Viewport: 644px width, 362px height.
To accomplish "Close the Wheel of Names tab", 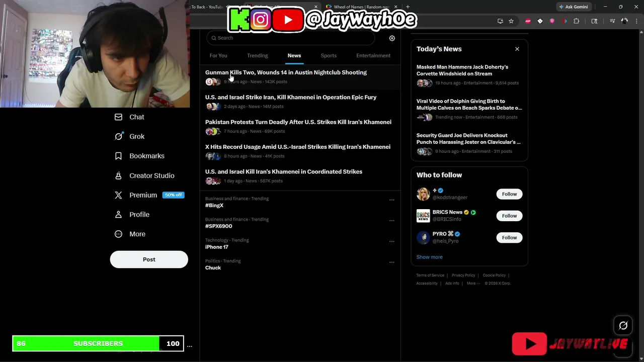I will pyautogui.click(x=396, y=7).
